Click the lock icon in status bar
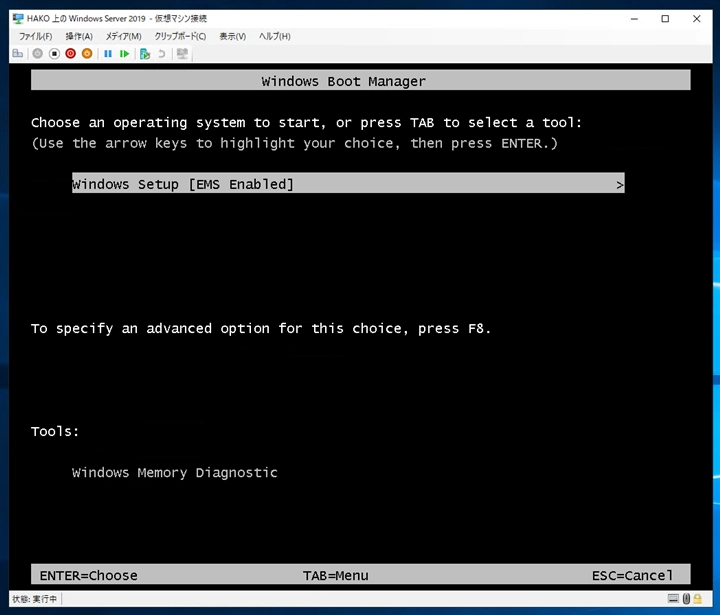 pos(698,598)
